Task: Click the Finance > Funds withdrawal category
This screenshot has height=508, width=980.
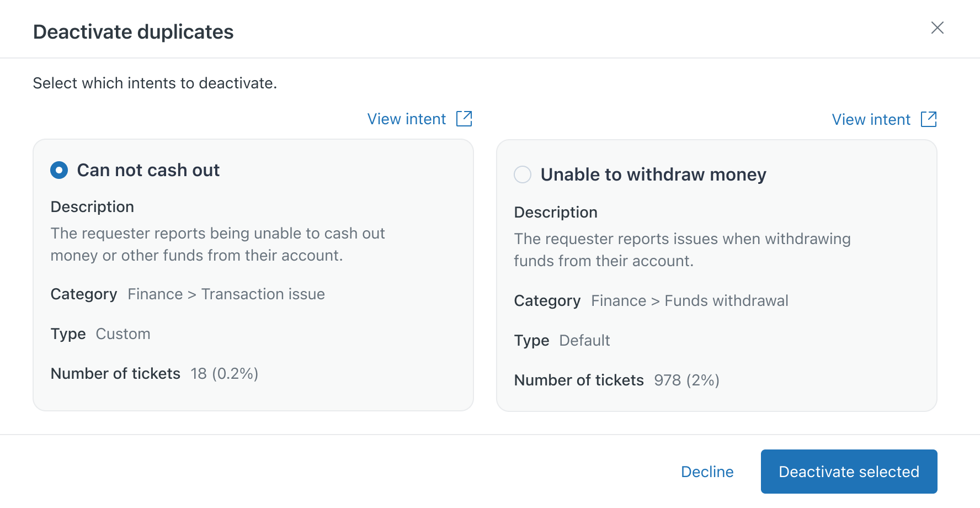Action: (690, 301)
